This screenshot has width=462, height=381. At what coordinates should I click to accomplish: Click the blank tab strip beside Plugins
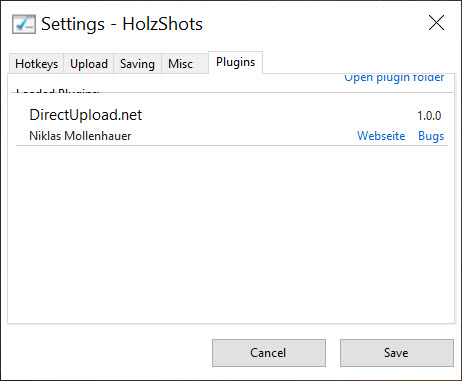pos(358,63)
